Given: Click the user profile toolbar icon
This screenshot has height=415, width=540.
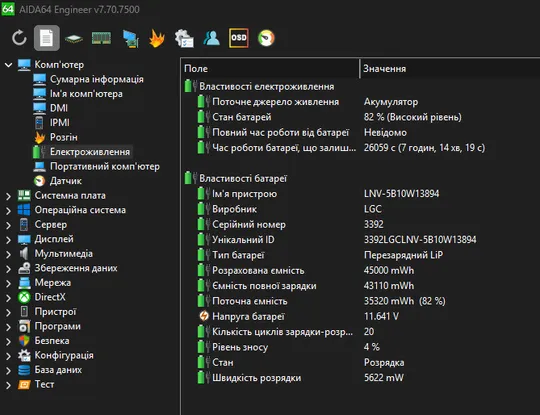Looking at the screenshot, I should [x=211, y=38].
